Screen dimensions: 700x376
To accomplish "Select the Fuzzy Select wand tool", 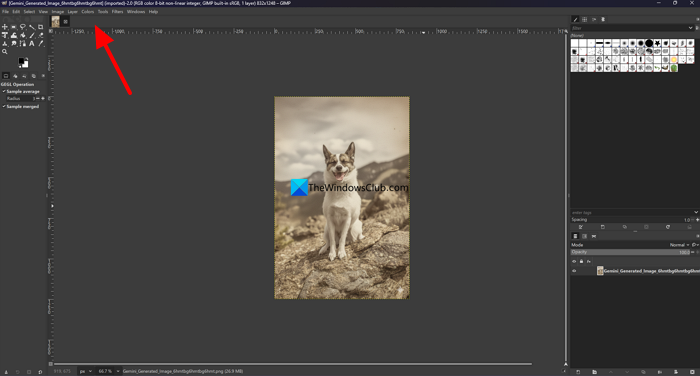I will coord(32,27).
